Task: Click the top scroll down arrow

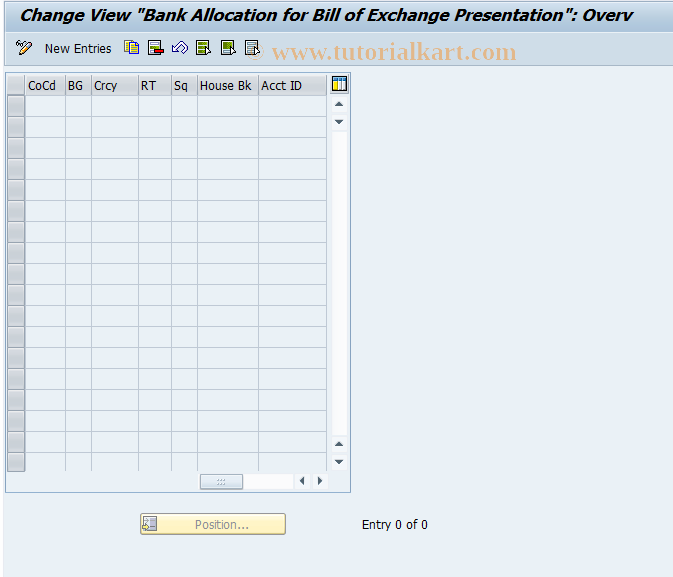Action: 339,122
